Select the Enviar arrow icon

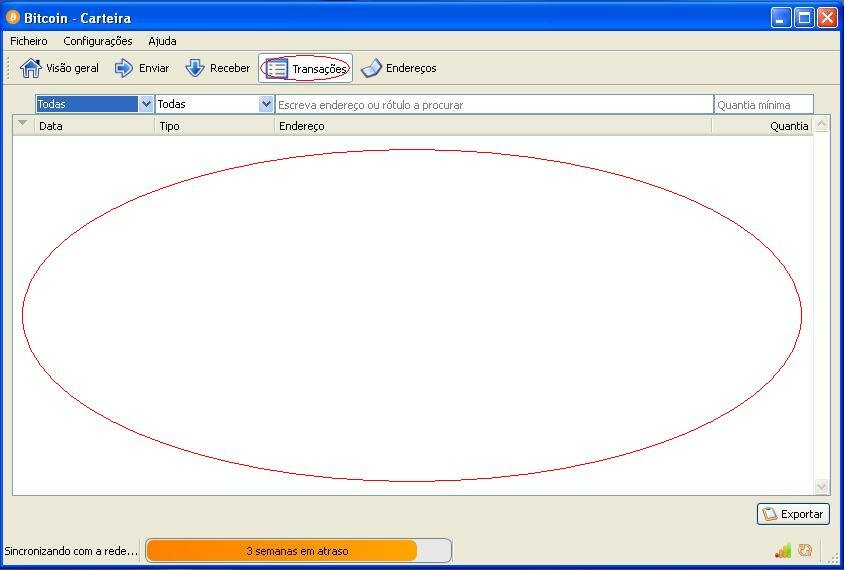point(124,68)
